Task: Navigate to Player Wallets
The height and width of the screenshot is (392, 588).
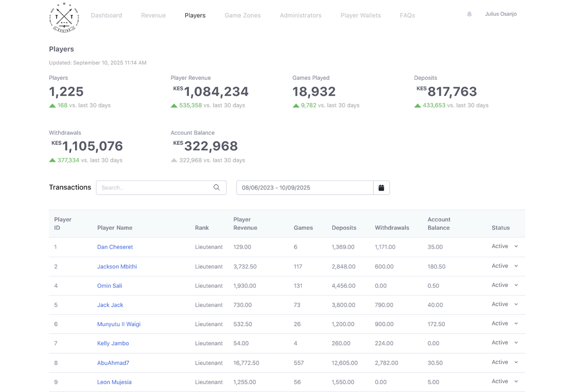Action: [361, 15]
